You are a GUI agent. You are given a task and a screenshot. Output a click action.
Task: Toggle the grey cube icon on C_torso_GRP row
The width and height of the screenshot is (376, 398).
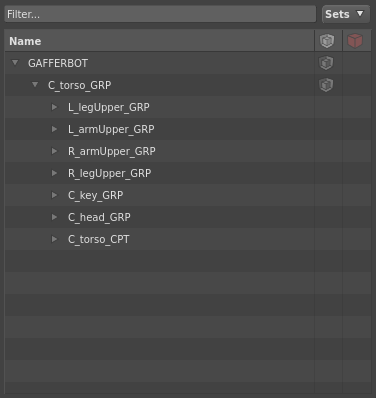326,85
